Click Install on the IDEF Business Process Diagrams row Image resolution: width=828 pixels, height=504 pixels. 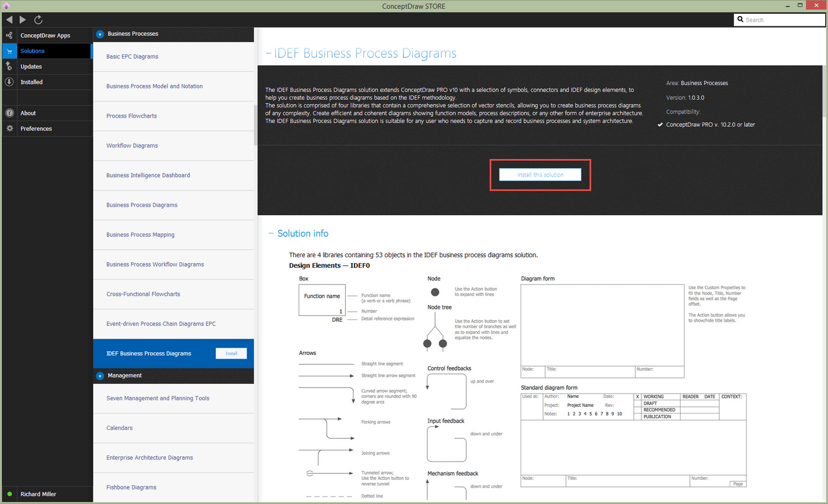(231, 353)
